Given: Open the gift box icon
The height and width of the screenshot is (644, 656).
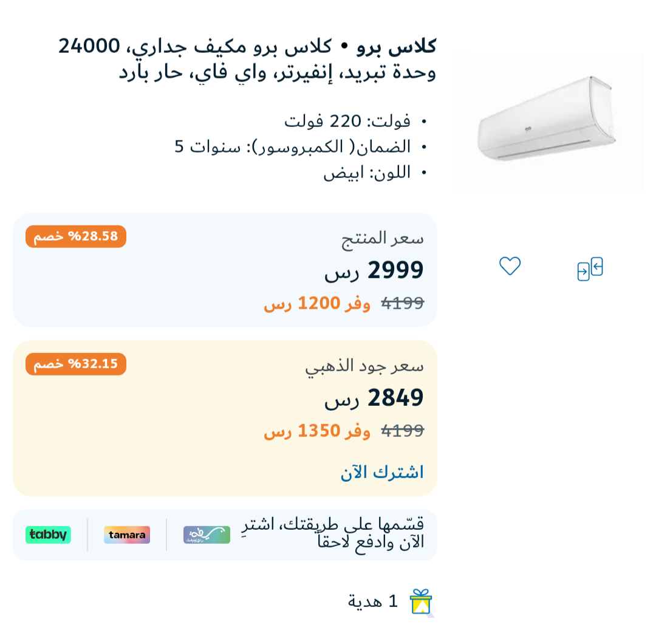Looking at the screenshot, I should [421, 601].
